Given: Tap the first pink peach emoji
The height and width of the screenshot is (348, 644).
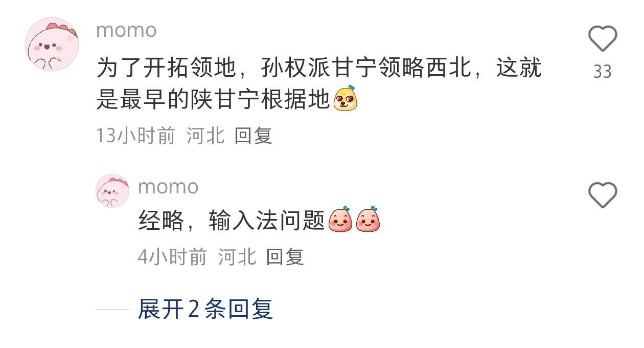Looking at the screenshot, I should tap(340, 219).
